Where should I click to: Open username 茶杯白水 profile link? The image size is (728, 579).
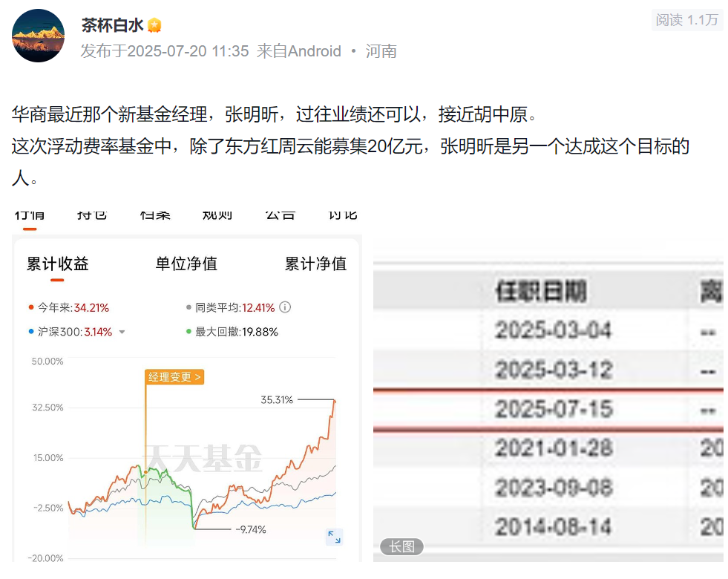(112, 24)
